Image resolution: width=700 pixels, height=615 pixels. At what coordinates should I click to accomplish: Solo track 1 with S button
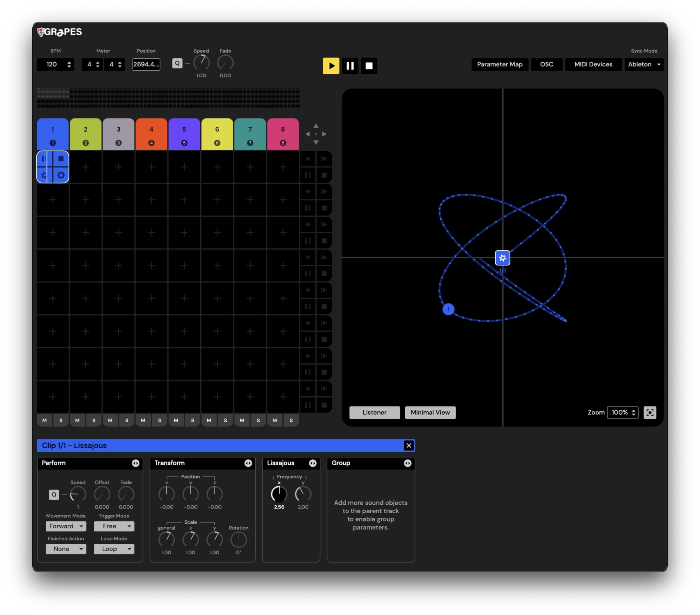coord(61,420)
